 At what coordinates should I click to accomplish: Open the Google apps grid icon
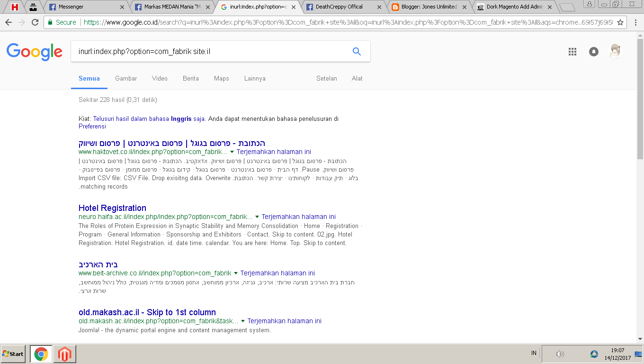(x=572, y=52)
